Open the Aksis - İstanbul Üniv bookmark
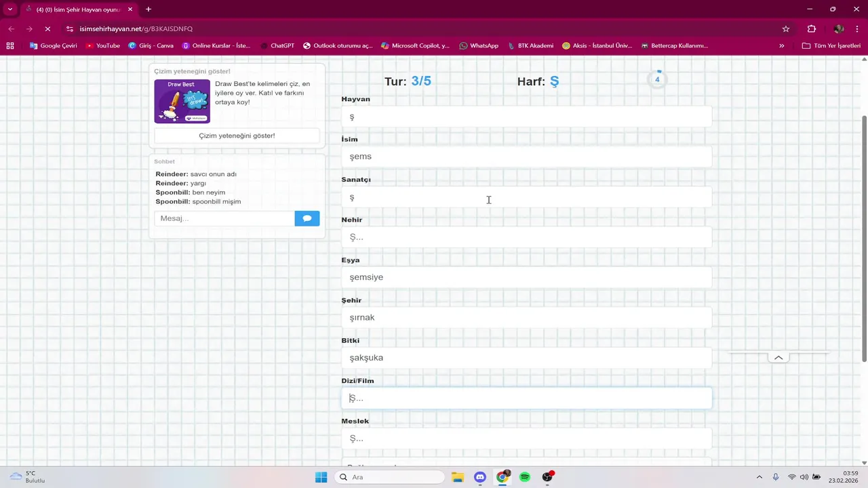Image resolution: width=868 pixels, height=488 pixels. point(597,45)
